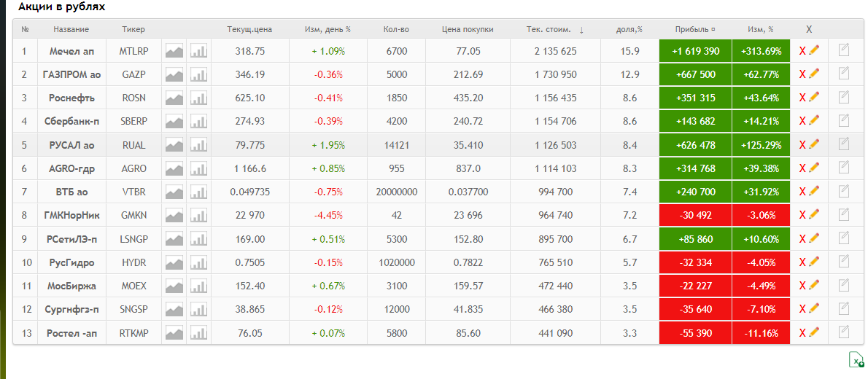Open the Ростел -ап stock name
The image size is (868, 379).
click(71, 333)
